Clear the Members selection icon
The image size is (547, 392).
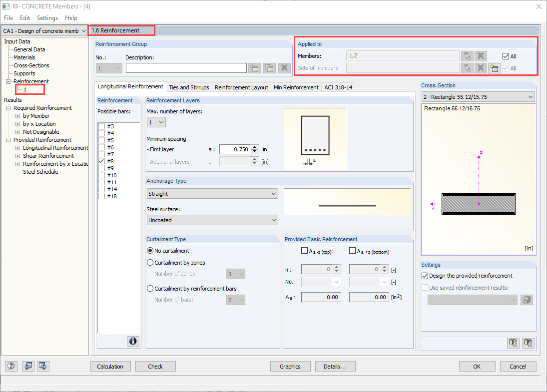481,56
